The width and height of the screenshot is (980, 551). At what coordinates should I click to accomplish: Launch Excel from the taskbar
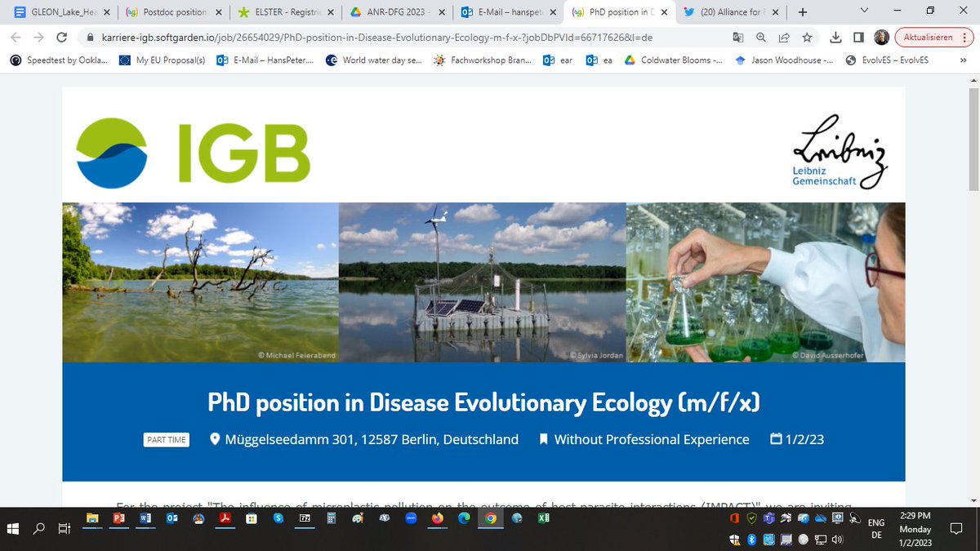point(543,517)
